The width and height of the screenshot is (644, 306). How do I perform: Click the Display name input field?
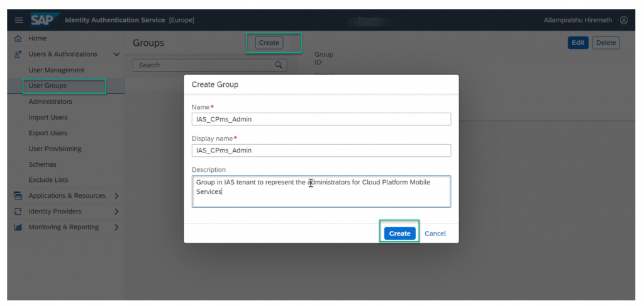click(x=321, y=150)
